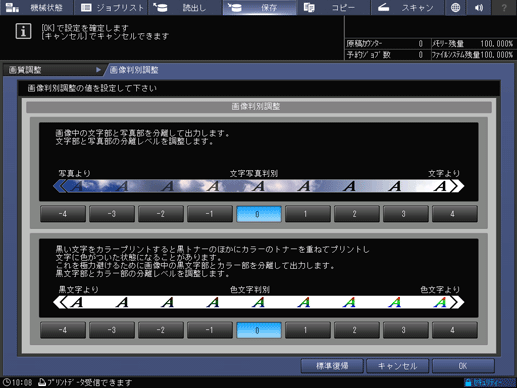Click the 色文字判別 sample scale bar

coord(259,302)
